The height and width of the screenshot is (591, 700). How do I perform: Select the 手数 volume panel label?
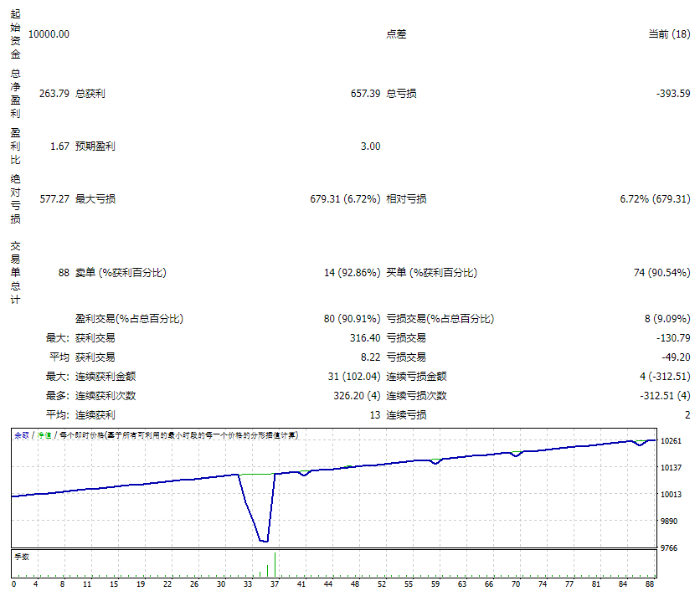22,557
